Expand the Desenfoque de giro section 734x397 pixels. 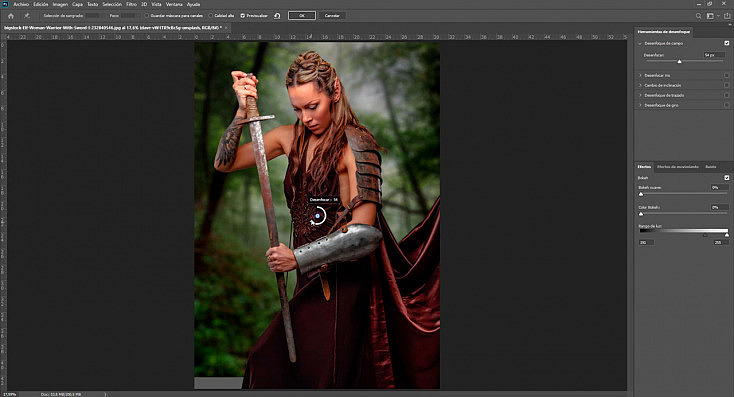(x=640, y=105)
